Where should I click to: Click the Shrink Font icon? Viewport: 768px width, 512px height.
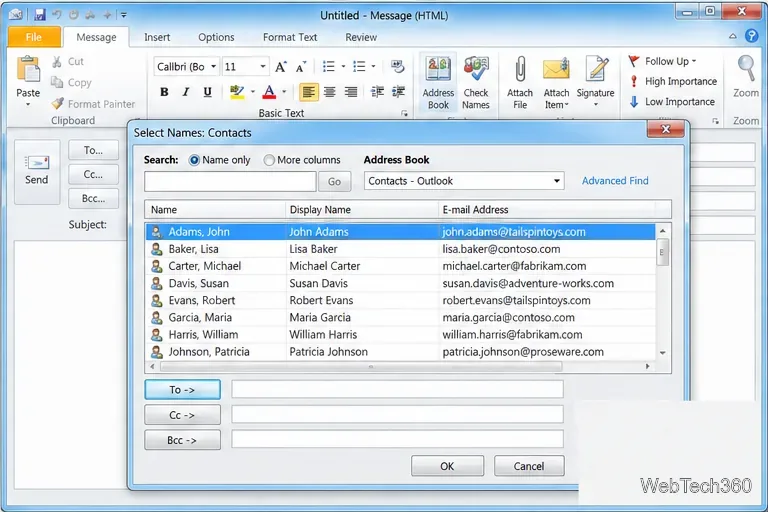click(301, 67)
